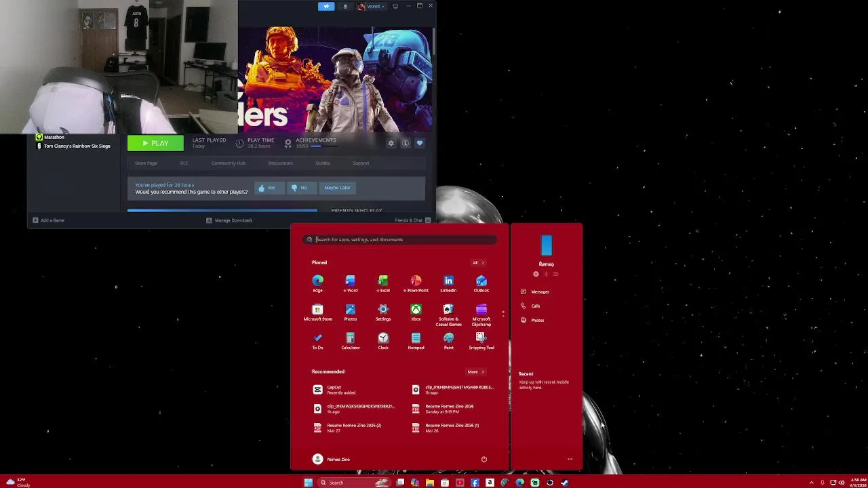The width and height of the screenshot is (868, 488).
Task: Click the power button in Start menu
Action: 484,459
